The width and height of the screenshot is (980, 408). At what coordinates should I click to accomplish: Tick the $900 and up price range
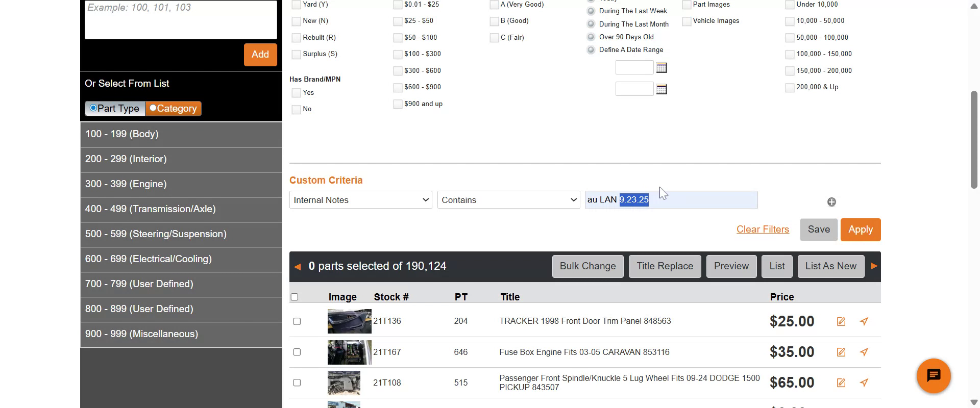tap(398, 104)
